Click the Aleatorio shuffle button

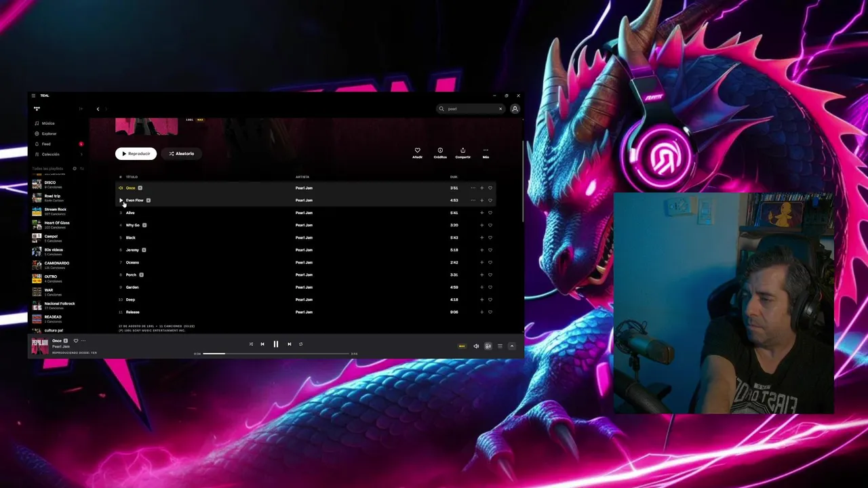[x=181, y=154]
